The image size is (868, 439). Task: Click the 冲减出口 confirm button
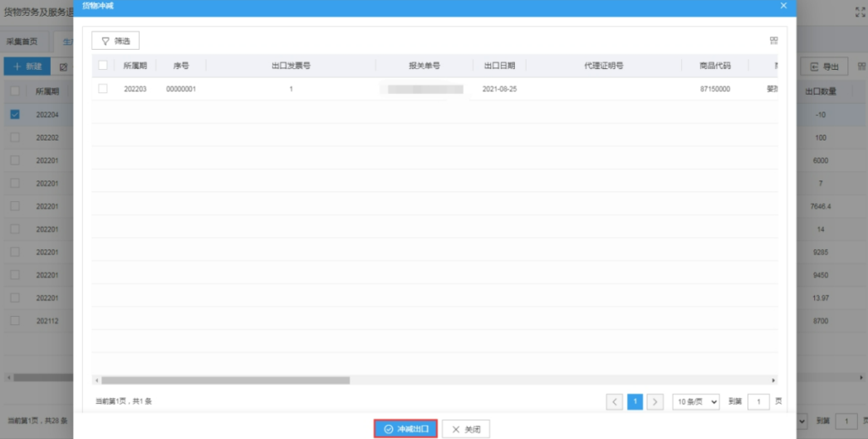[405, 429]
